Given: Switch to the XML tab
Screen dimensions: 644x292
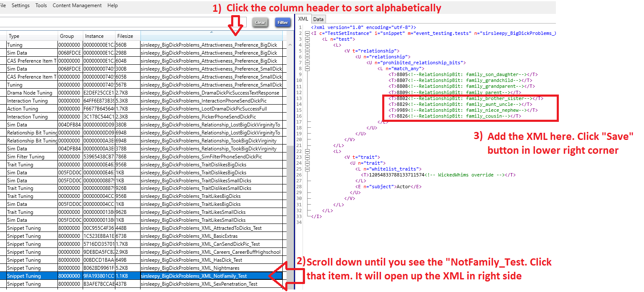Looking at the screenshot, I should tap(303, 19).
